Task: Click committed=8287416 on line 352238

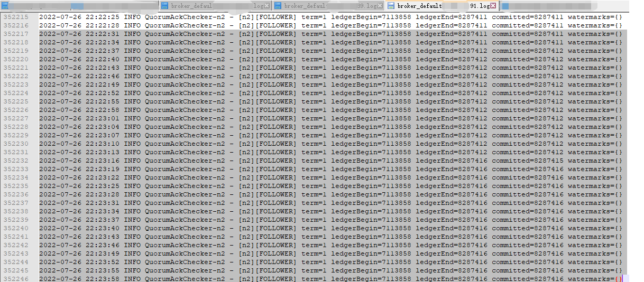Action: [528, 211]
